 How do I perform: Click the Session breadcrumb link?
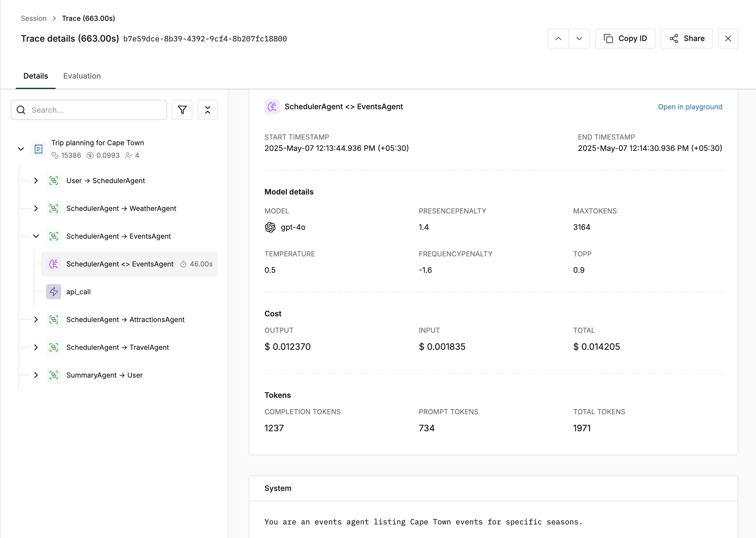pos(34,18)
